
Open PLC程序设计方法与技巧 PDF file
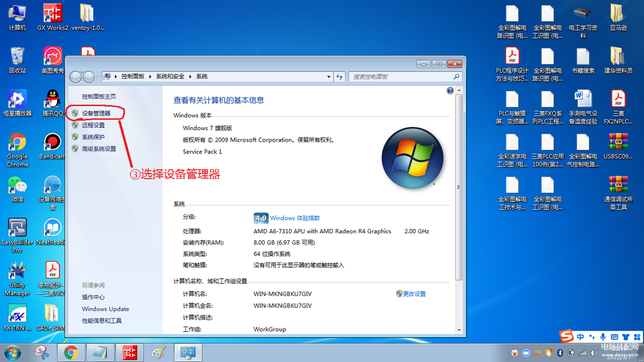[x=512, y=64]
